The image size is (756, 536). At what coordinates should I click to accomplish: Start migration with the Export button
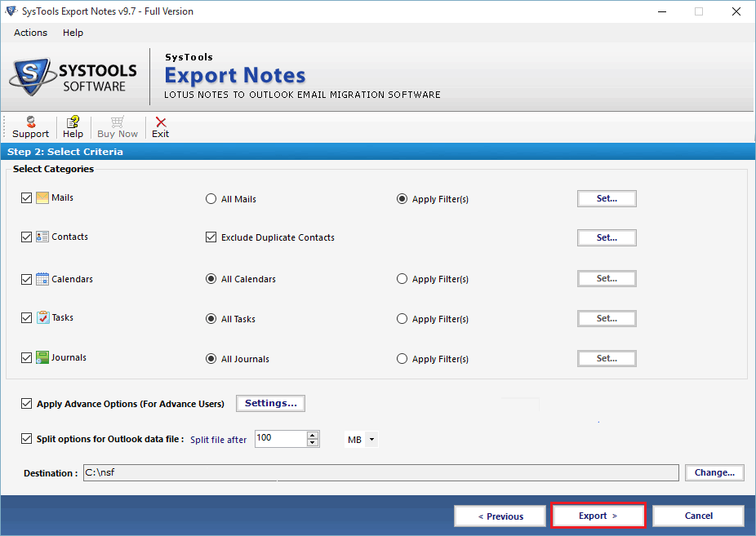pyautogui.click(x=598, y=516)
